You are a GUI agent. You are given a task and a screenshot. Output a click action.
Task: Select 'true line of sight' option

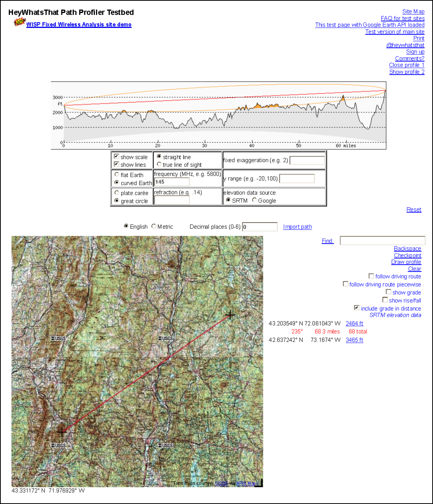click(x=159, y=165)
